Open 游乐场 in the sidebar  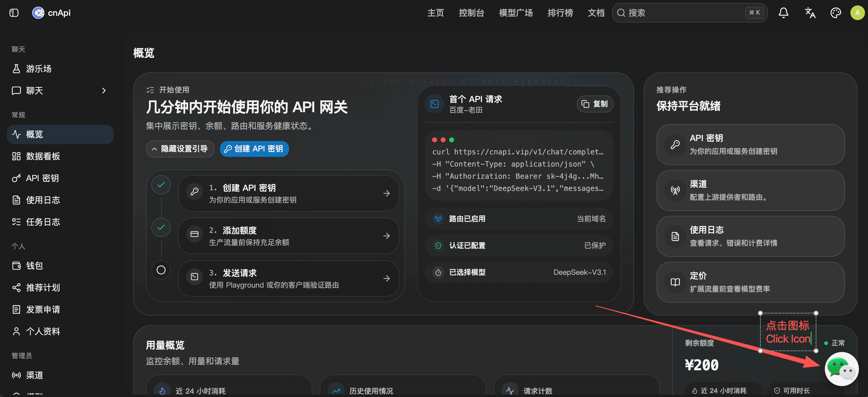coord(60,69)
